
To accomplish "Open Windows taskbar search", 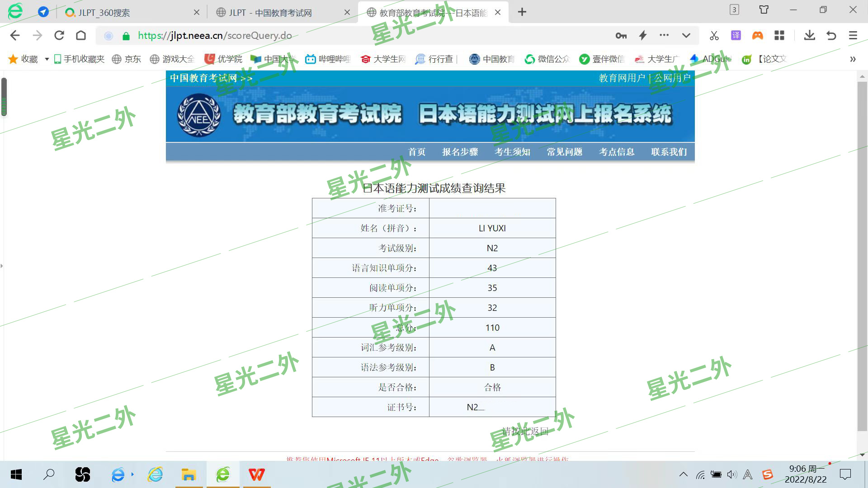I will click(49, 474).
